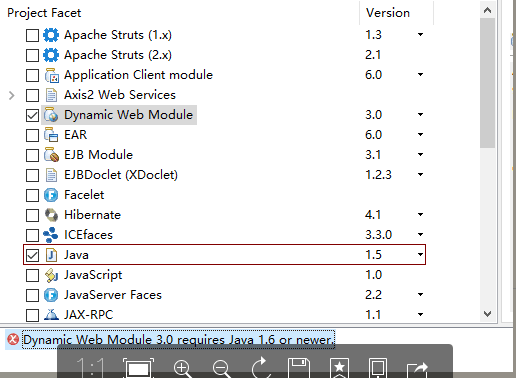Click the Java 1.6 requirement error message
The image size is (516, 378).
tap(178, 340)
